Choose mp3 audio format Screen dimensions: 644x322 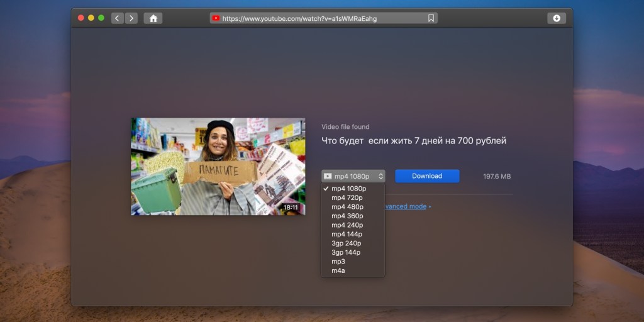[338, 262]
